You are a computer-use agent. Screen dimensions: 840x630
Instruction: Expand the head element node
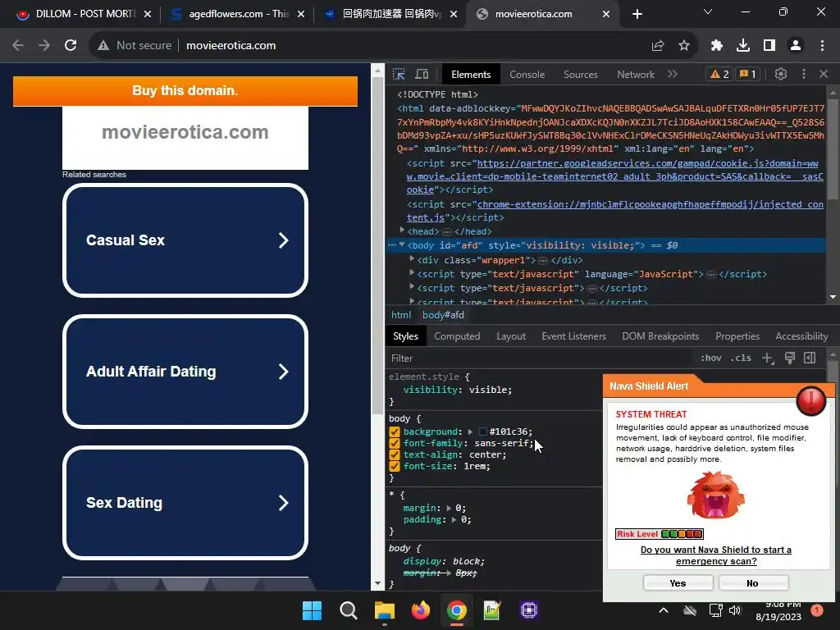click(x=402, y=231)
